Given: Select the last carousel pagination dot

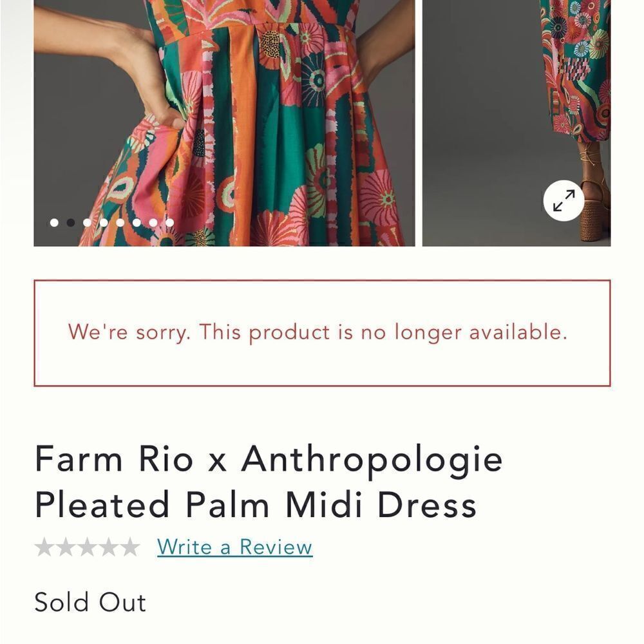Looking at the screenshot, I should coord(169,223).
